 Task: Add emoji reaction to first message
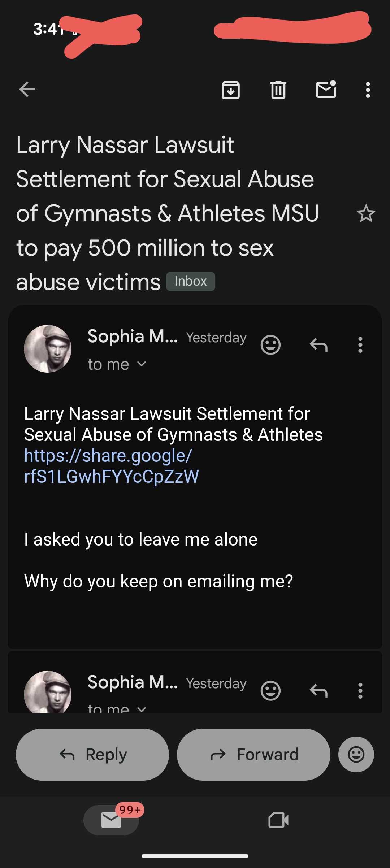coord(270,345)
